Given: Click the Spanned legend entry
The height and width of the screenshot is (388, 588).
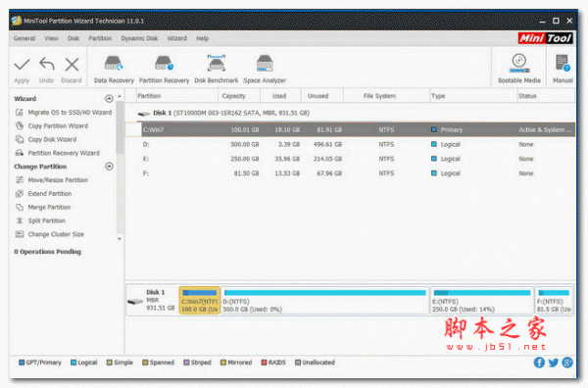Looking at the screenshot, I should tap(158, 363).
